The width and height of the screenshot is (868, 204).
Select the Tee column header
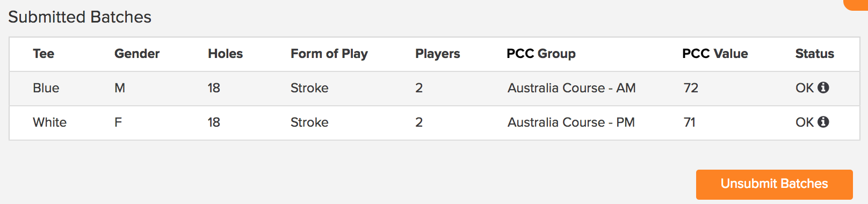click(x=44, y=54)
